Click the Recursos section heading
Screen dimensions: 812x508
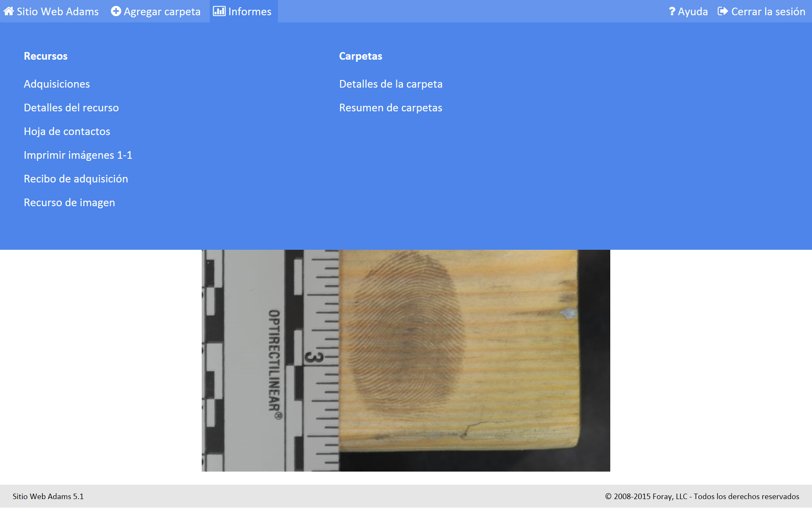coord(46,56)
